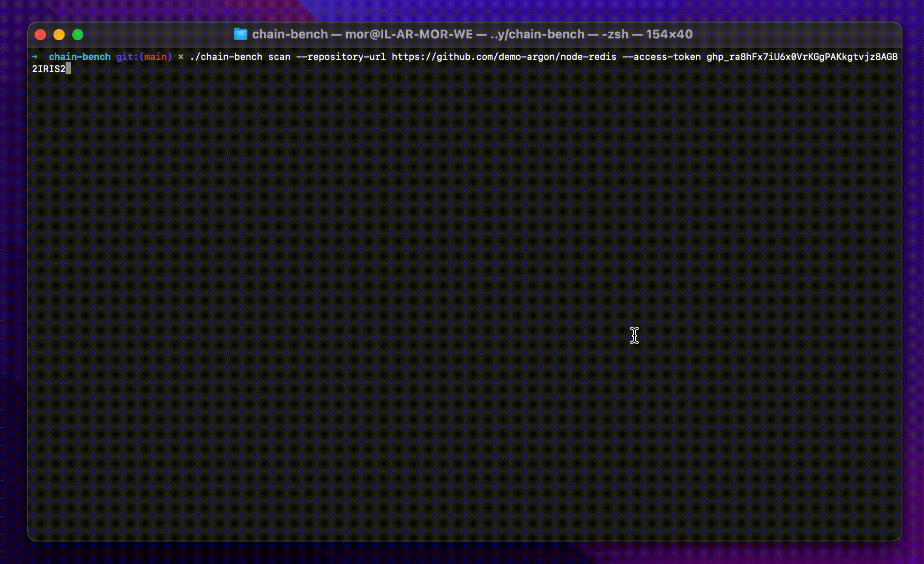This screenshot has height=564, width=924.
Task: Click the green prompt arrow symbol
Action: (x=35, y=57)
